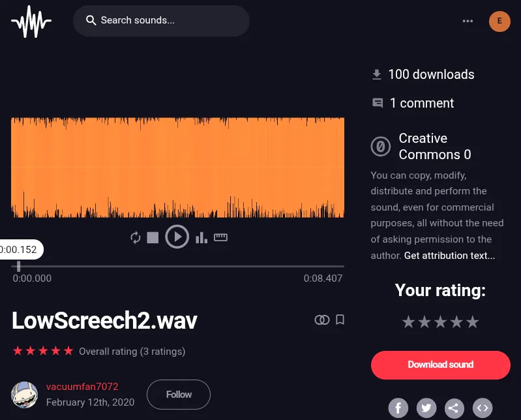Stop the sound playback
The height and width of the screenshot is (420, 521).
coord(153,237)
